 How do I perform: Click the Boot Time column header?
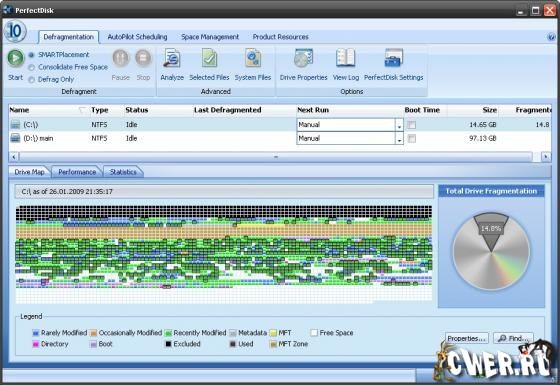[x=422, y=110]
